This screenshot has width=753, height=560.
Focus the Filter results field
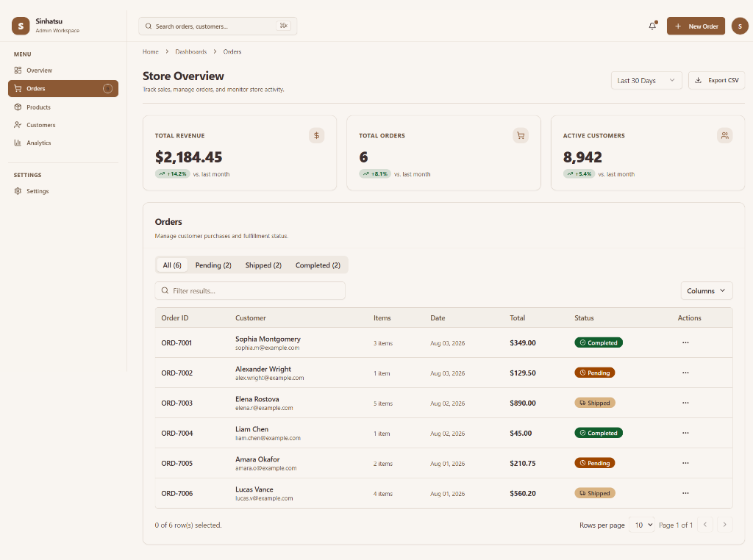click(250, 291)
